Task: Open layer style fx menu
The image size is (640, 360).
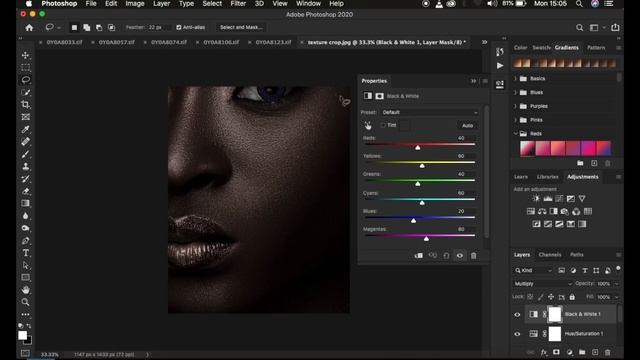Action: coord(543,352)
